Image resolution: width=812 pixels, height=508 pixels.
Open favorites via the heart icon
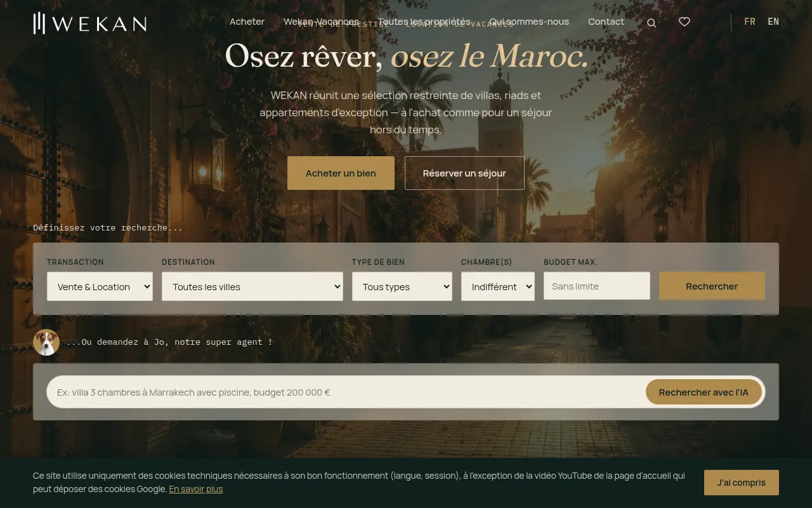pos(684,22)
